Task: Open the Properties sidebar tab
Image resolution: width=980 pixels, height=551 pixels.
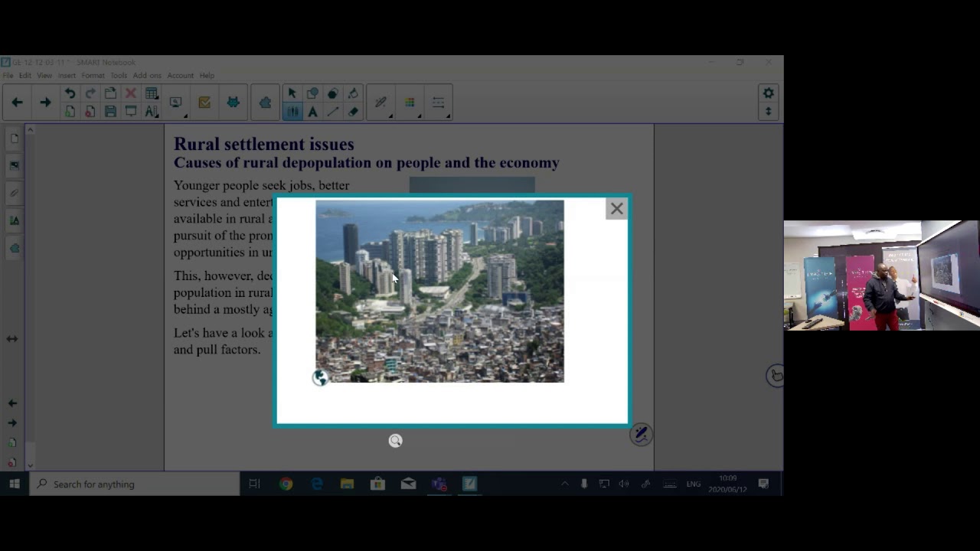Action: point(14,220)
